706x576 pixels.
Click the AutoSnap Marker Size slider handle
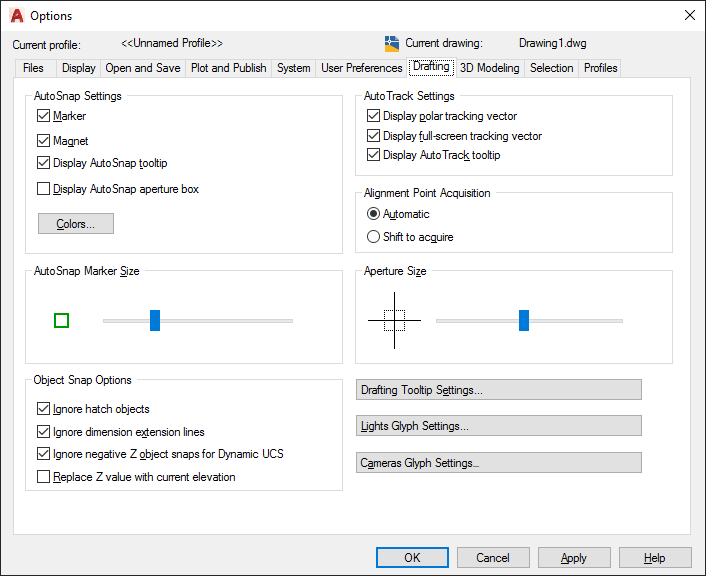tap(155, 320)
